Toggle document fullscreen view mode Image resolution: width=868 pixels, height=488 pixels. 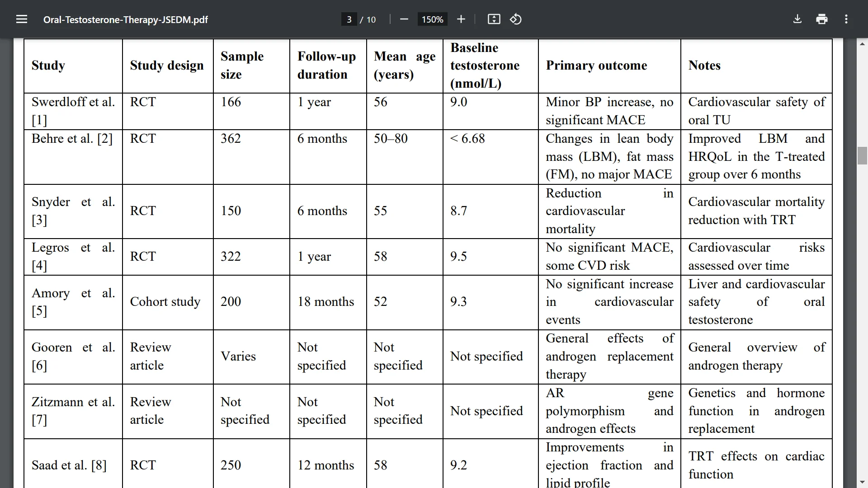(x=494, y=20)
